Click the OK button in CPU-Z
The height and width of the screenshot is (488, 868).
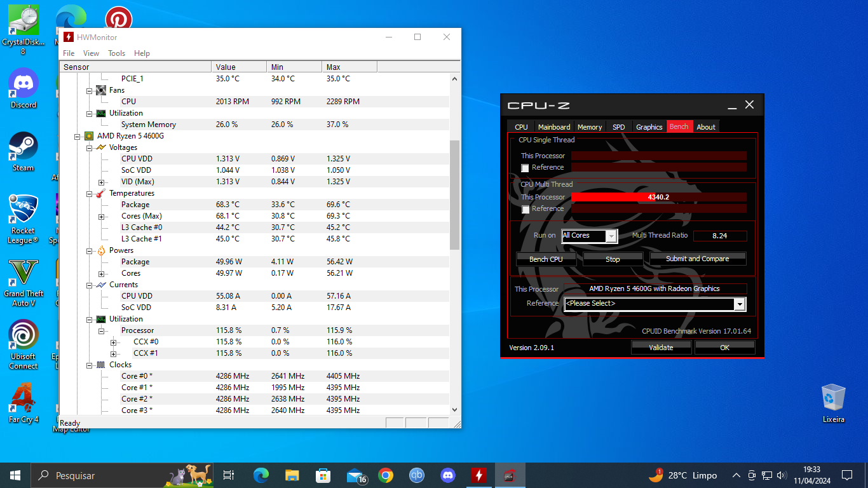click(x=724, y=348)
